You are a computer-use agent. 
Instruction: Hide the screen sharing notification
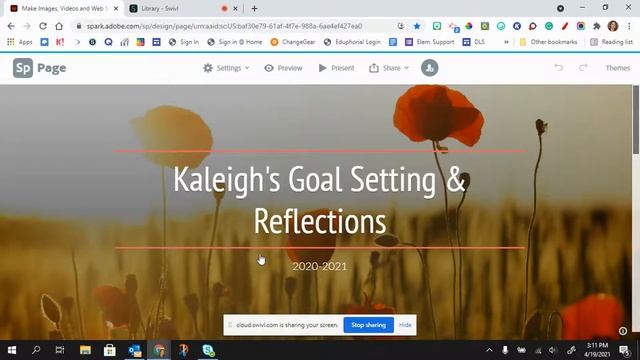tap(405, 325)
